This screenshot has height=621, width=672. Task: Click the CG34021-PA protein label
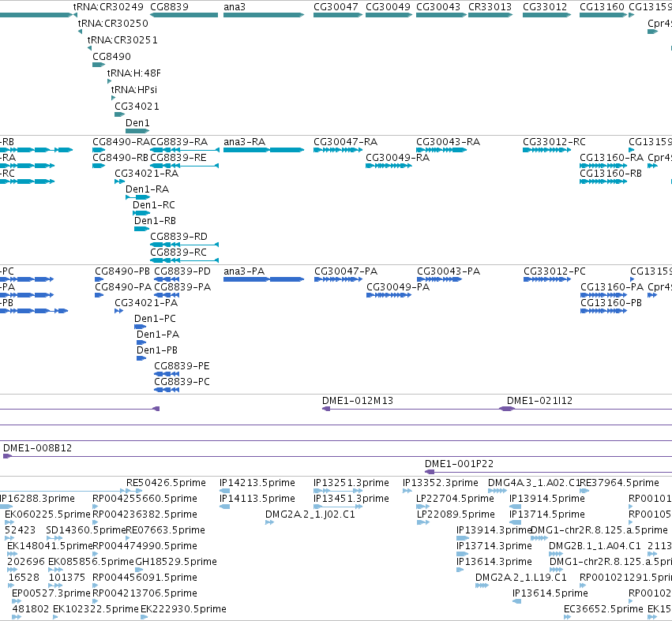click(x=146, y=303)
